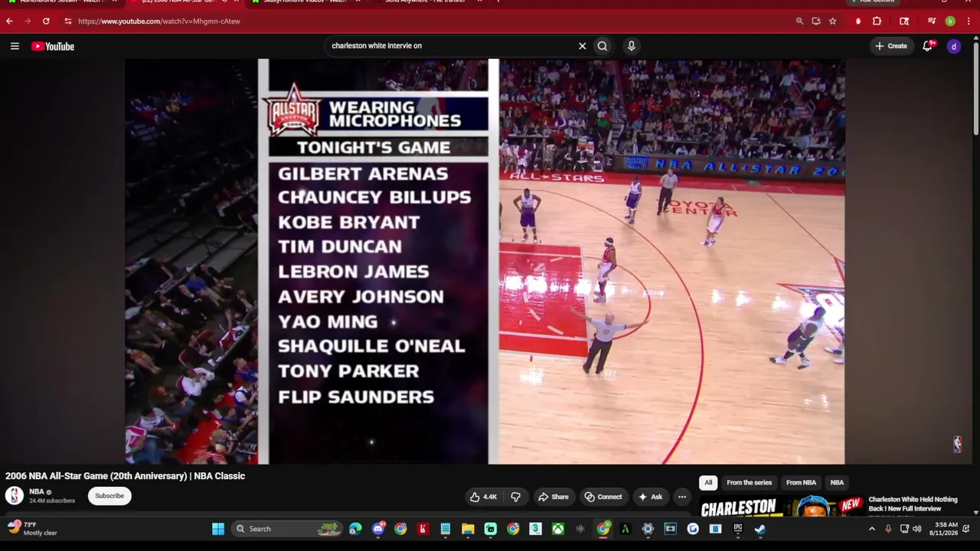
Task: Select the From the series chip
Action: point(749,483)
